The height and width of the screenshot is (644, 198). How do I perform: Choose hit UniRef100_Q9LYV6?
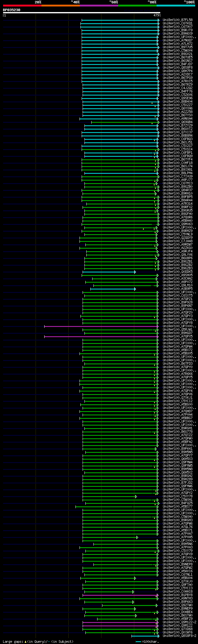(178, 255)
